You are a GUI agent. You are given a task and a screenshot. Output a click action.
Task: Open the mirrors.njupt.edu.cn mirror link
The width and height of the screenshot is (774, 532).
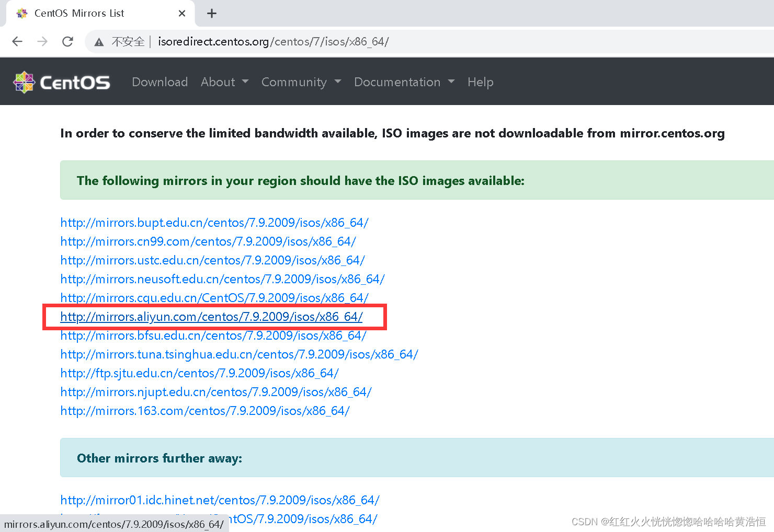[216, 392]
